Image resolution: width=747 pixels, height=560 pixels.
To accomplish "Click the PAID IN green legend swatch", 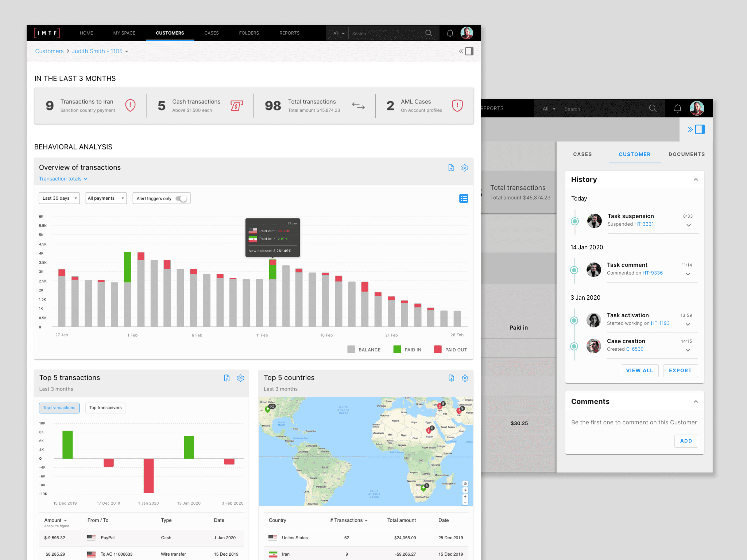I will (x=397, y=349).
